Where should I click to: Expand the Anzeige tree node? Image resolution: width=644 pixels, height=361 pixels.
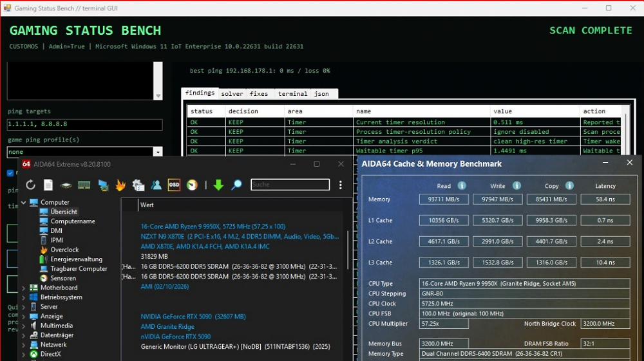point(23,317)
